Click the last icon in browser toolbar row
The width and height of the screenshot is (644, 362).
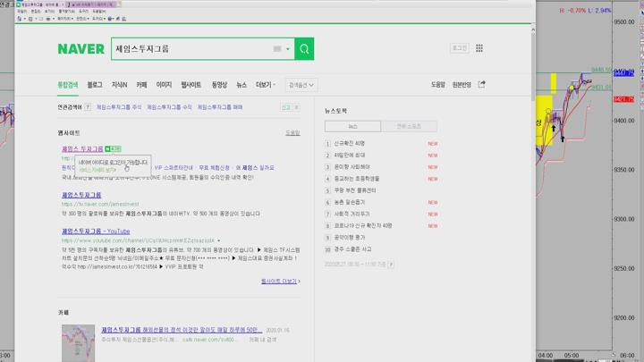pos(124,19)
